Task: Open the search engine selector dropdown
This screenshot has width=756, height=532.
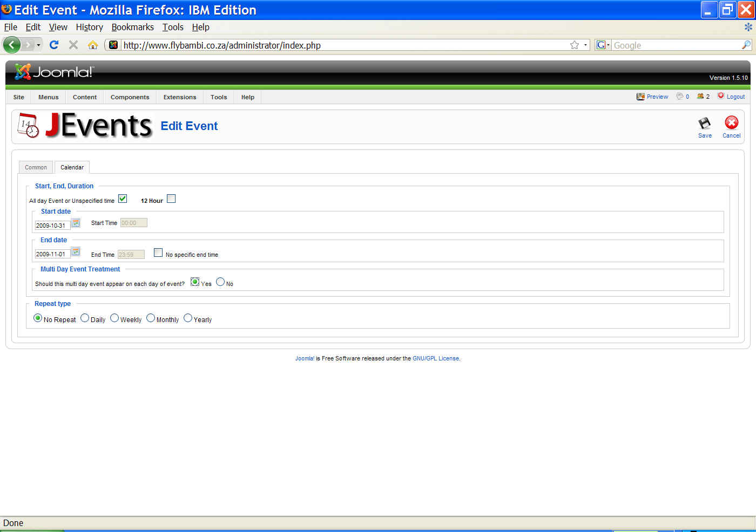Action: point(603,45)
